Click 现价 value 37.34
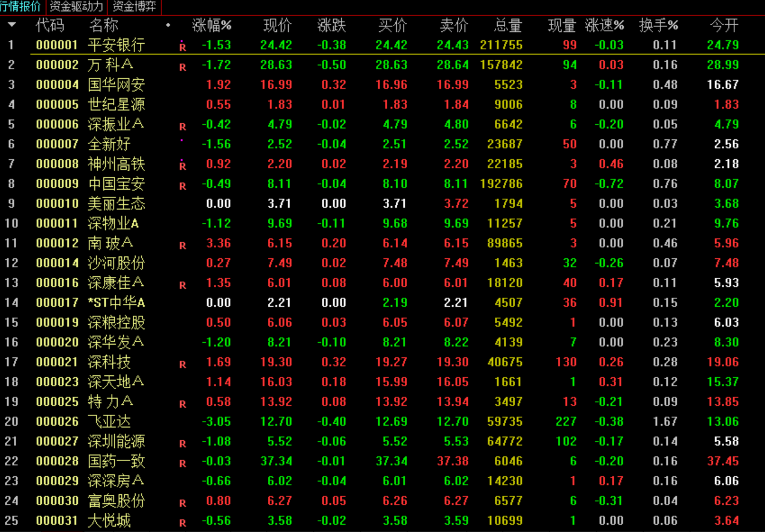Image resolution: width=765 pixels, height=532 pixels. (x=276, y=461)
